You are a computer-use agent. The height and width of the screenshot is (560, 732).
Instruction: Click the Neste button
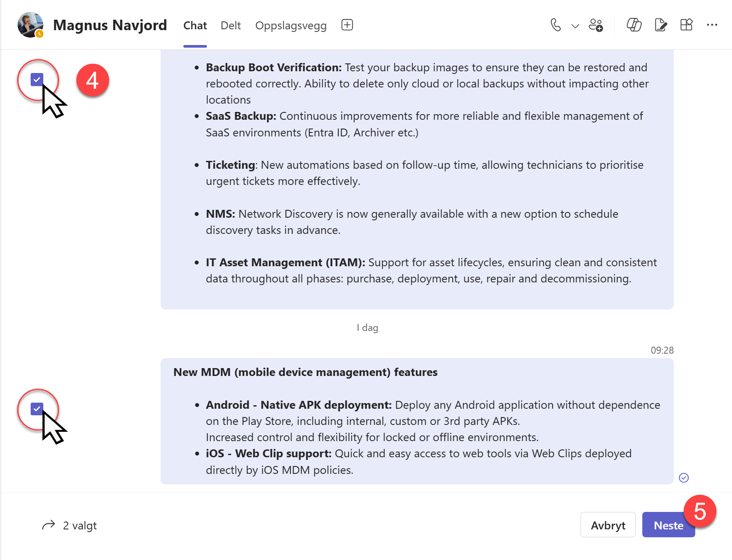point(668,525)
